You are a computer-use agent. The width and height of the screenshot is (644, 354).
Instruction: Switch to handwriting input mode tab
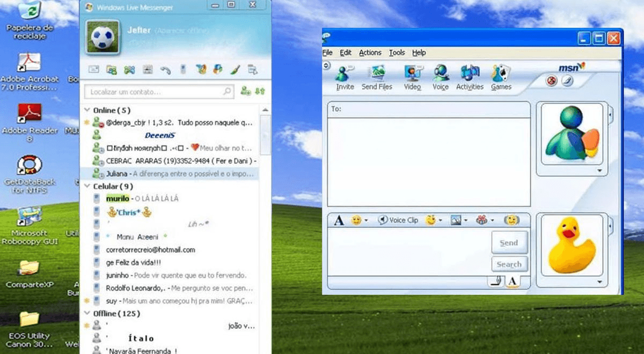pyautogui.click(x=497, y=281)
